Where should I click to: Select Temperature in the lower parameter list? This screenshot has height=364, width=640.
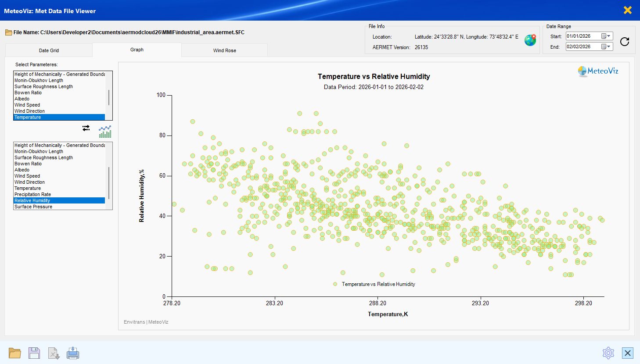(59, 188)
